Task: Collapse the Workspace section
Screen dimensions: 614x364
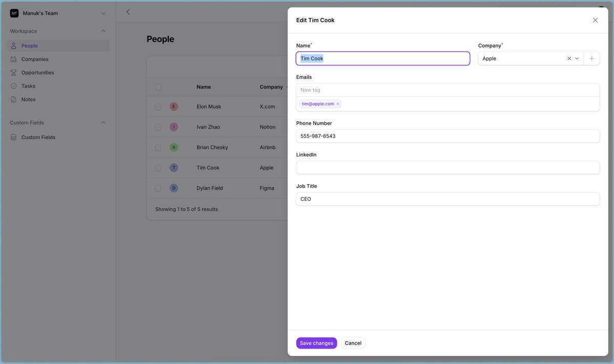Action: (103, 31)
